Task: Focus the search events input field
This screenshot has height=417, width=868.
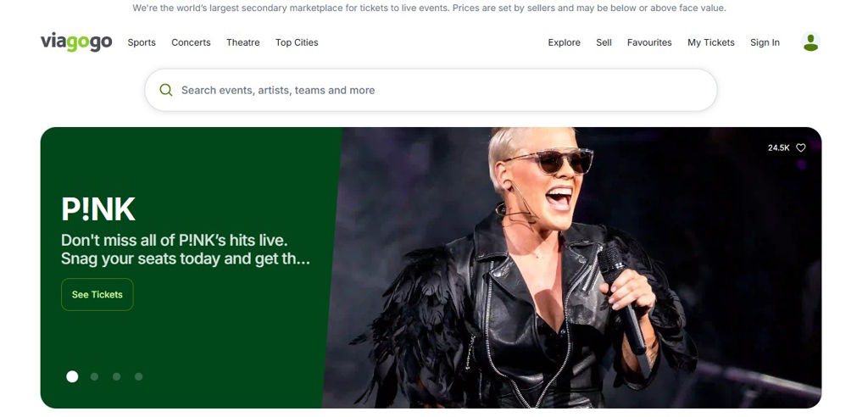Action: 431,90
